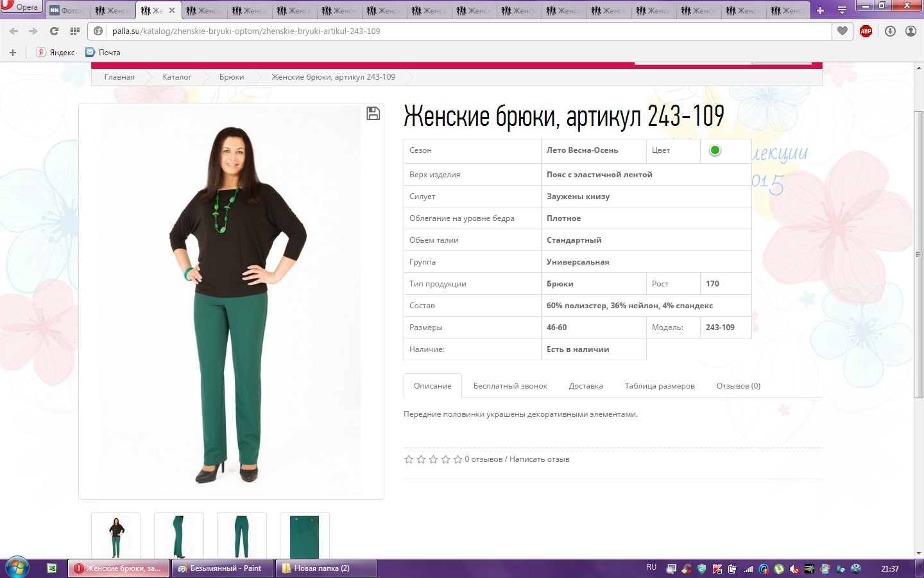
Task: Click the Написать отзыв link
Action: point(539,459)
